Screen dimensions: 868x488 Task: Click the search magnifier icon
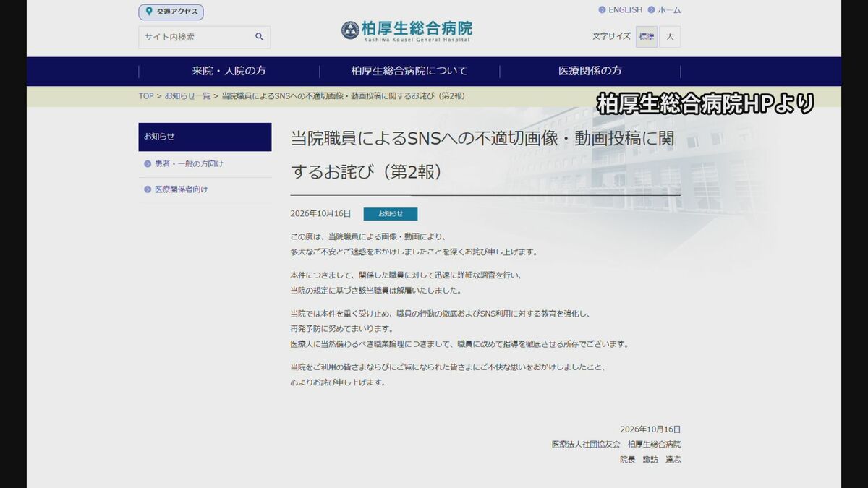[x=259, y=37]
